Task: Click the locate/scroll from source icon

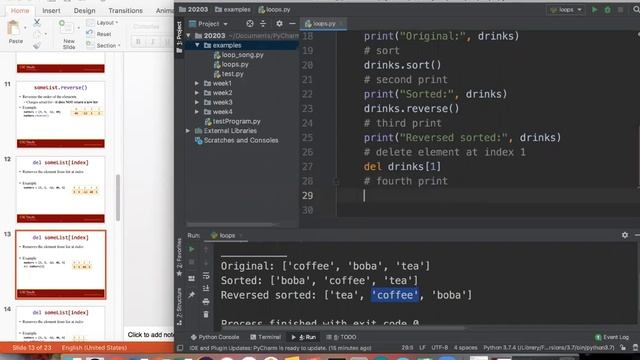Action: point(250,24)
